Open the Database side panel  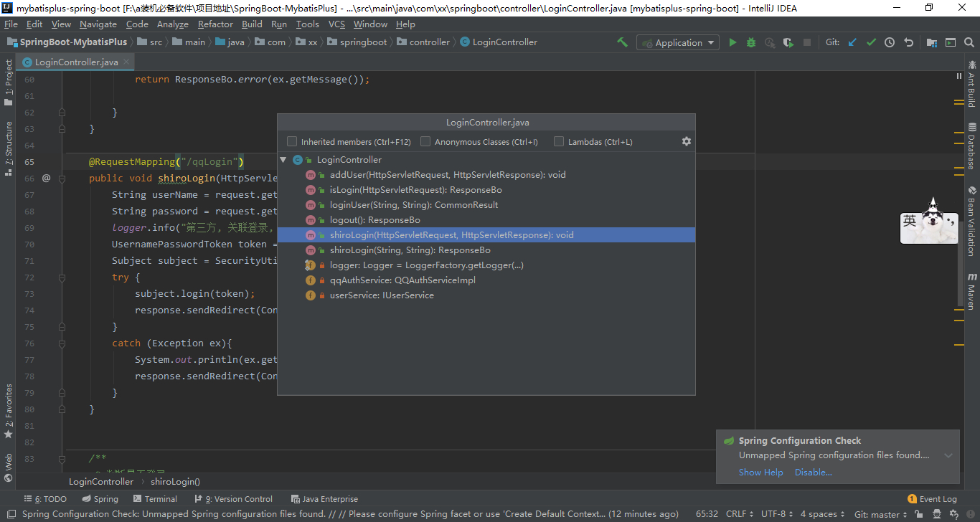tap(971, 146)
